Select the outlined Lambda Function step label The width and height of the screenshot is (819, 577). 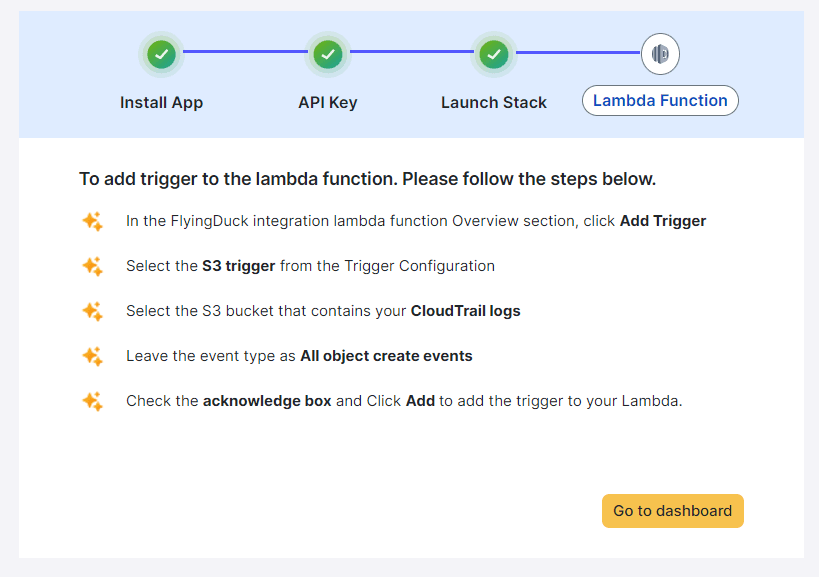[x=660, y=101]
